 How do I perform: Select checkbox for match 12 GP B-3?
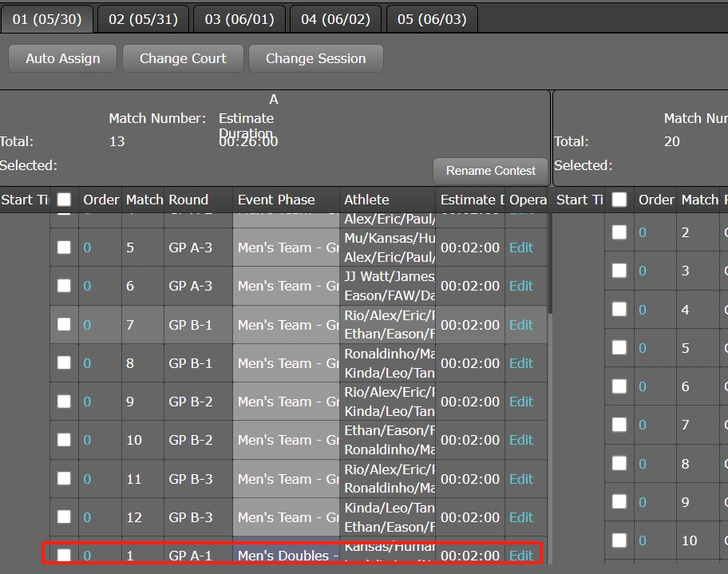coord(64,517)
